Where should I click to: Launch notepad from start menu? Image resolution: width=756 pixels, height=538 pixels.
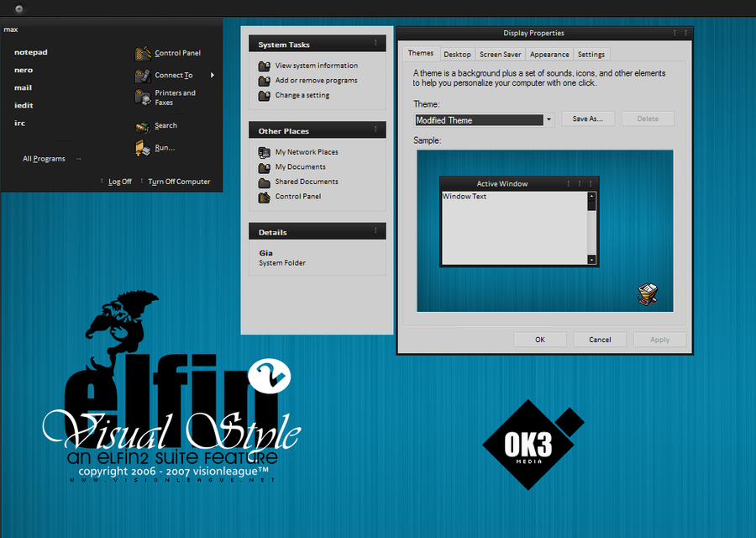tap(31, 52)
